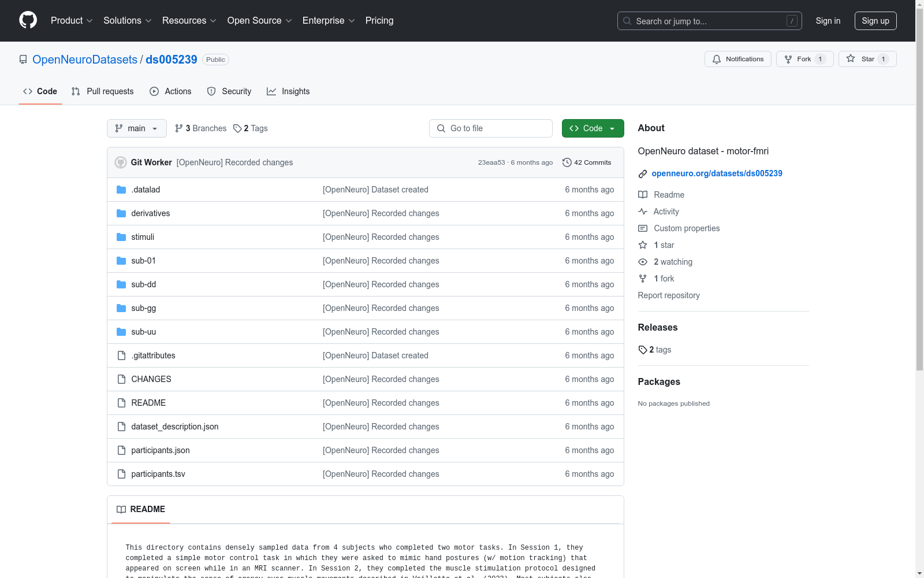This screenshot has width=924, height=578.
Task: Click the derivatives folder icon
Action: pyautogui.click(x=121, y=213)
